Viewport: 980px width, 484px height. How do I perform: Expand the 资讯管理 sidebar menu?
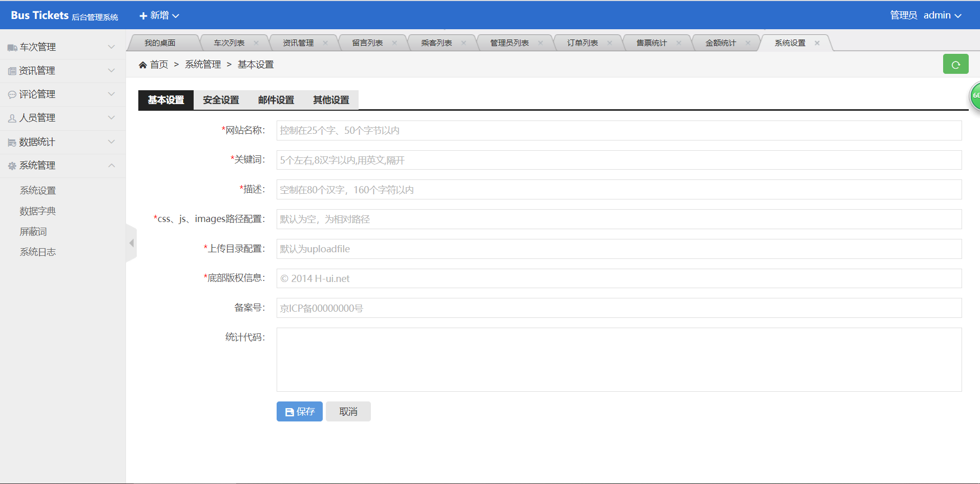62,71
